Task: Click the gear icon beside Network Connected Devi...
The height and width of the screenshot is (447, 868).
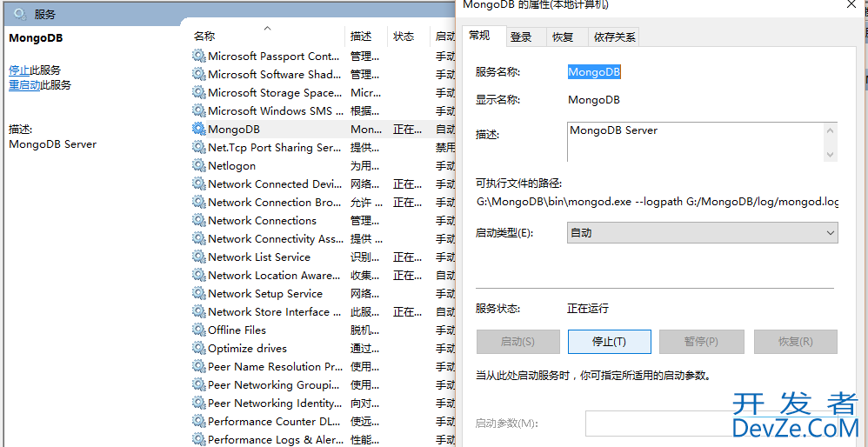Action: (198, 183)
